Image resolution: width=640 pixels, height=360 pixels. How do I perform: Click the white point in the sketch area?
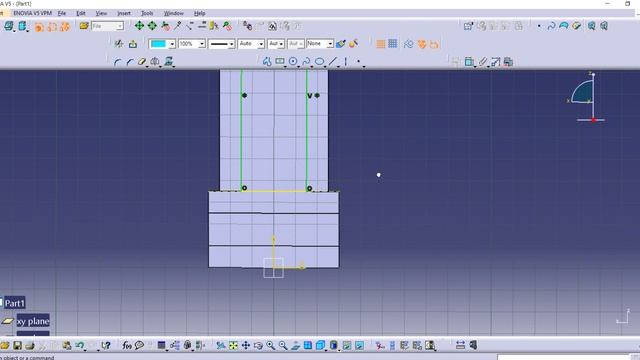pyautogui.click(x=379, y=175)
